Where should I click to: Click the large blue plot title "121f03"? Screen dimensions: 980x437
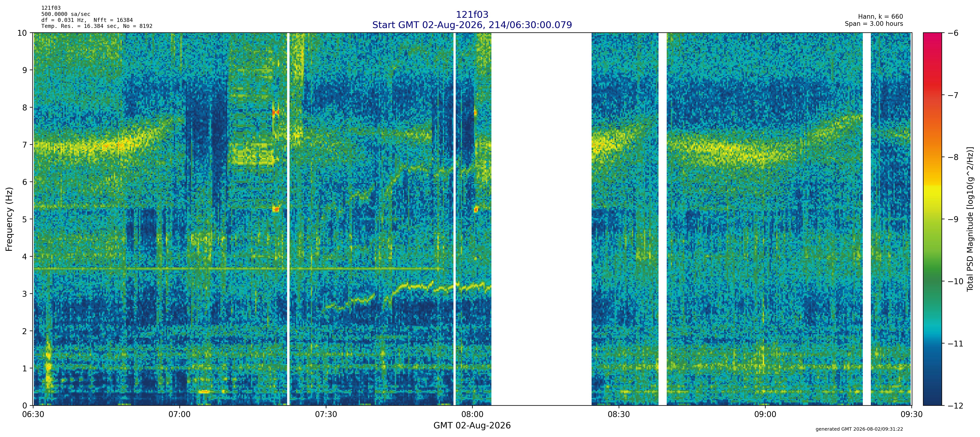tap(472, 14)
